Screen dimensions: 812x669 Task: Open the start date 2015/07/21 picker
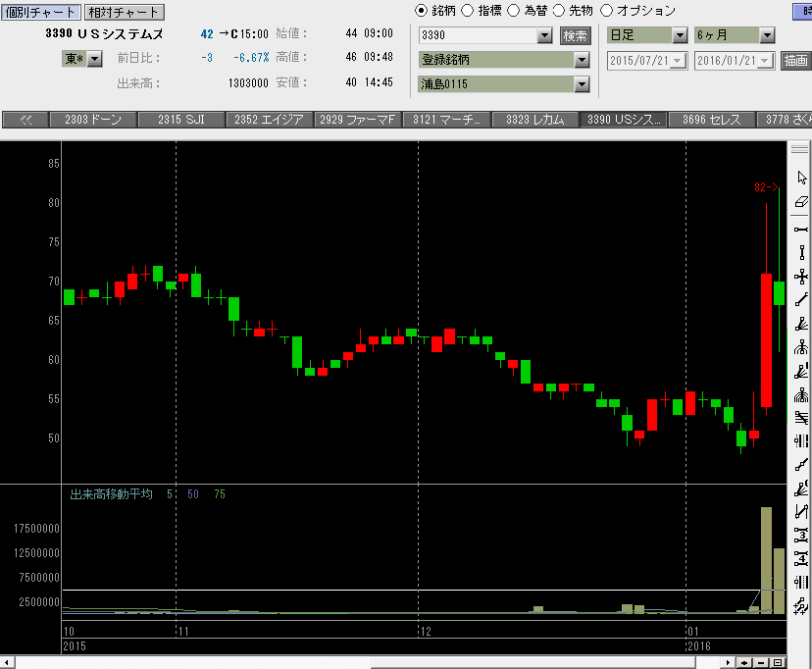[678, 61]
